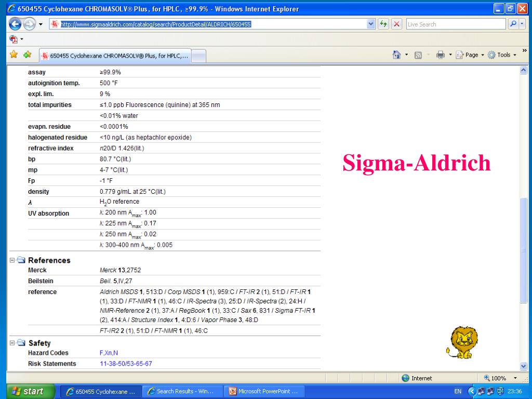Screen dimensions: 532x399
Task: Open the recent pages dropdown arrow
Action: pyautogui.click(x=41, y=24)
